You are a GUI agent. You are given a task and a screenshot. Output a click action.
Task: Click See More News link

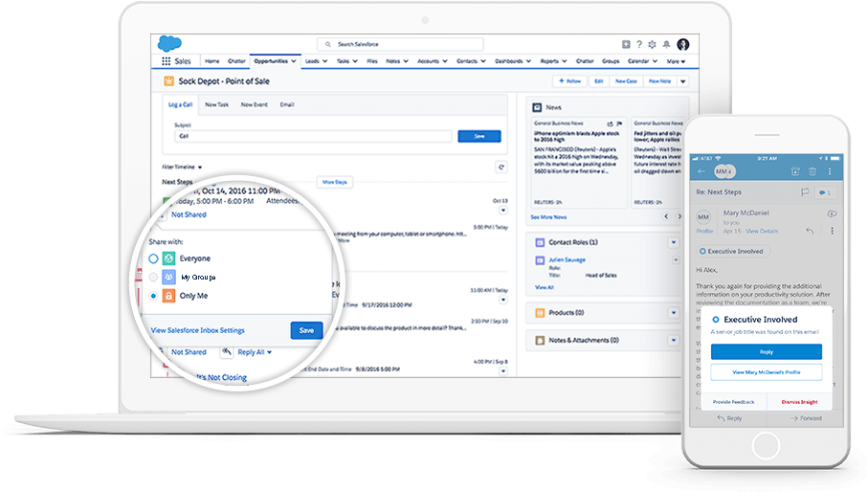tap(548, 217)
